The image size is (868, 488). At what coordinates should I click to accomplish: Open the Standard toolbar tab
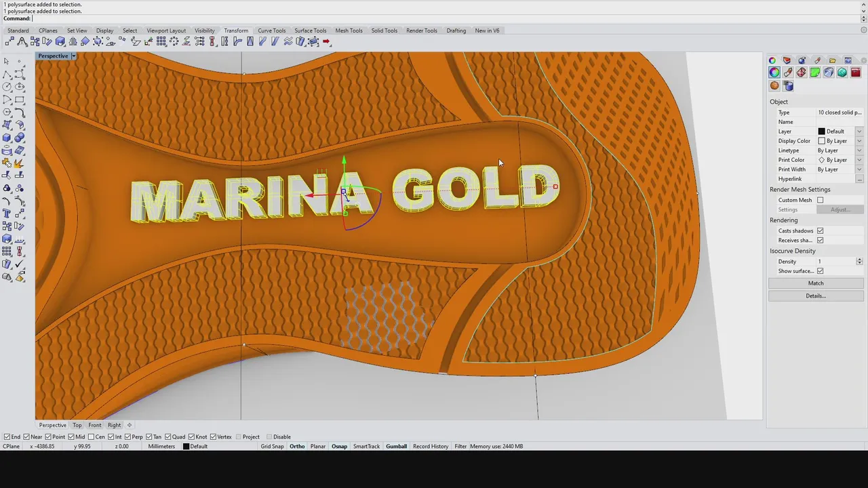[x=18, y=30]
